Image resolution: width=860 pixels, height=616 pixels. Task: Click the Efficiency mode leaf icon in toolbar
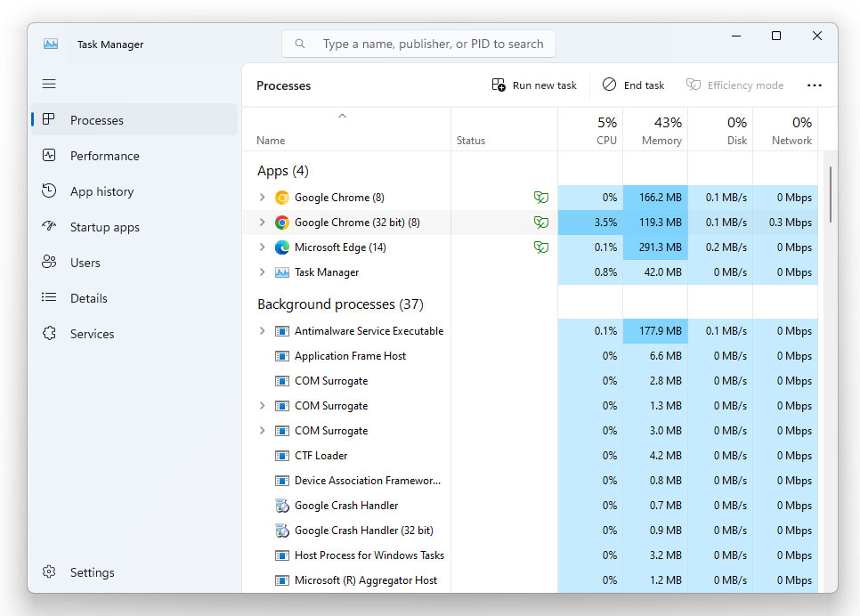(x=694, y=85)
